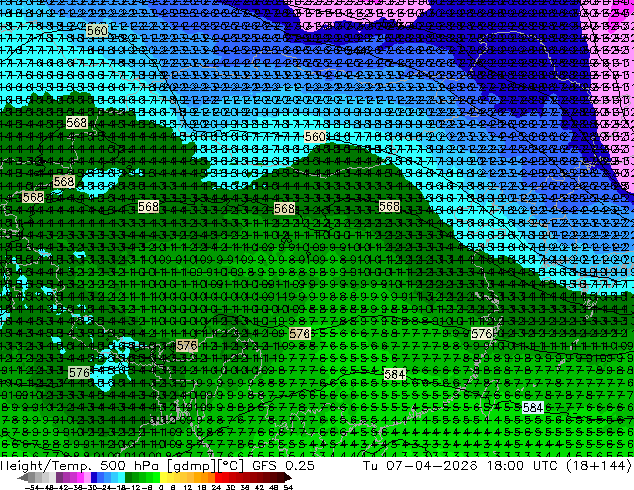Click the leftmost 576 contour label
The height and width of the screenshot is (490, 634).
click(79, 372)
